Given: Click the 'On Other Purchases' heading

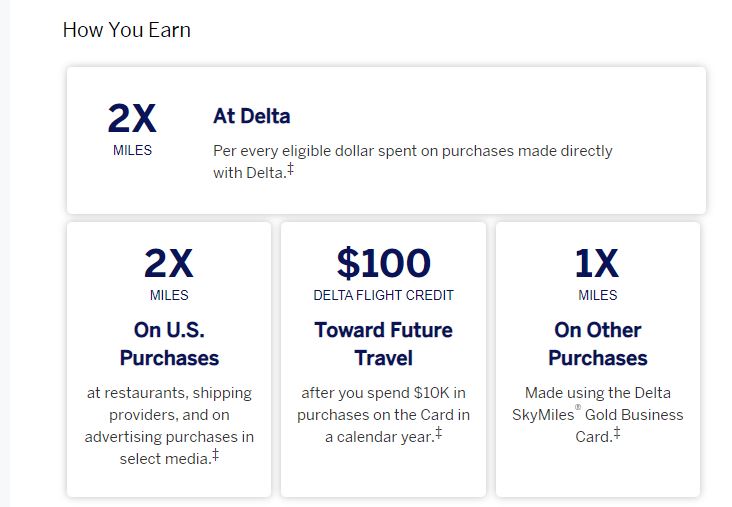Looking at the screenshot, I should click(597, 343).
